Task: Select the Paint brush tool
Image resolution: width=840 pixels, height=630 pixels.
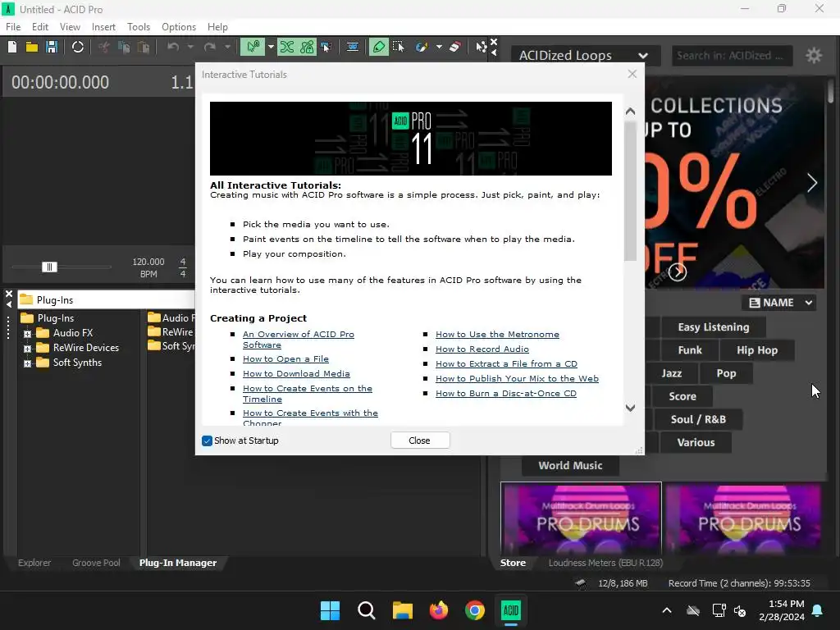Action: coord(422,47)
